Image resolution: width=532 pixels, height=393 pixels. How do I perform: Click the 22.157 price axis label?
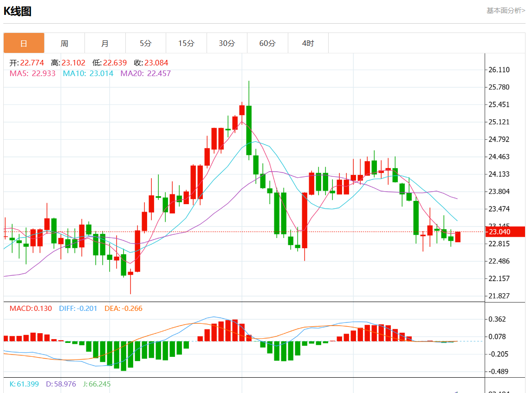[x=499, y=279]
